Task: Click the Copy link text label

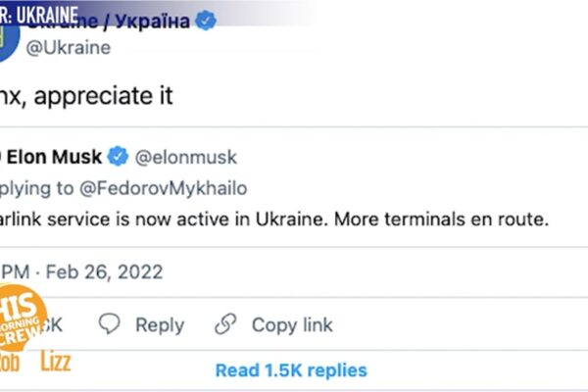Action: (x=292, y=324)
